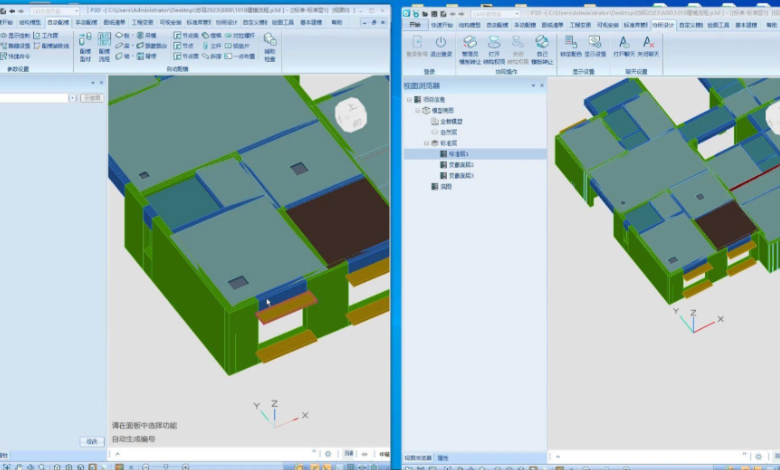Screen dimensions: 780x470
Task: Collapse the 项目信息 tree node
Action: pos(409,99)
